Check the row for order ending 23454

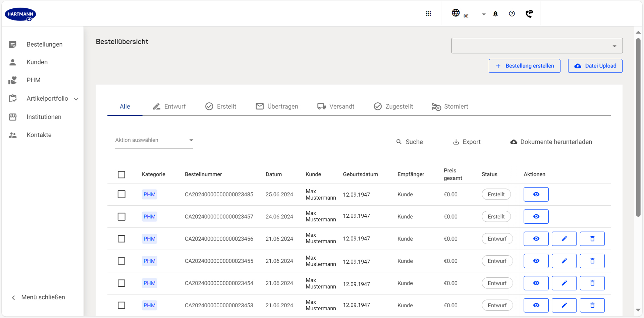121,283
